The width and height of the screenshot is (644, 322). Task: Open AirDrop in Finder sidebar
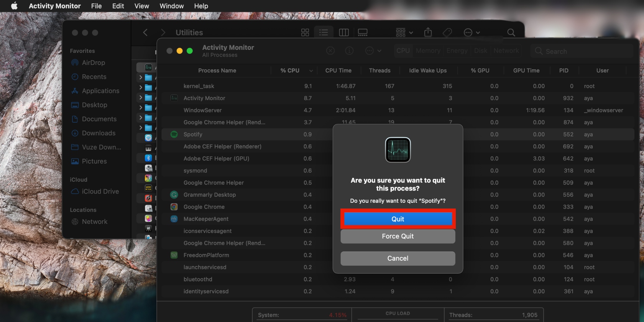tap(88, 62)
